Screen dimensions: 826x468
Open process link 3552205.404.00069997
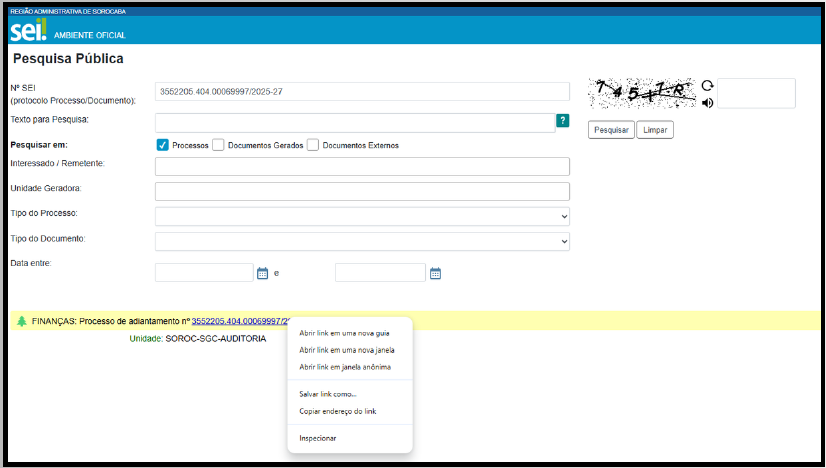tap(241, 321)
